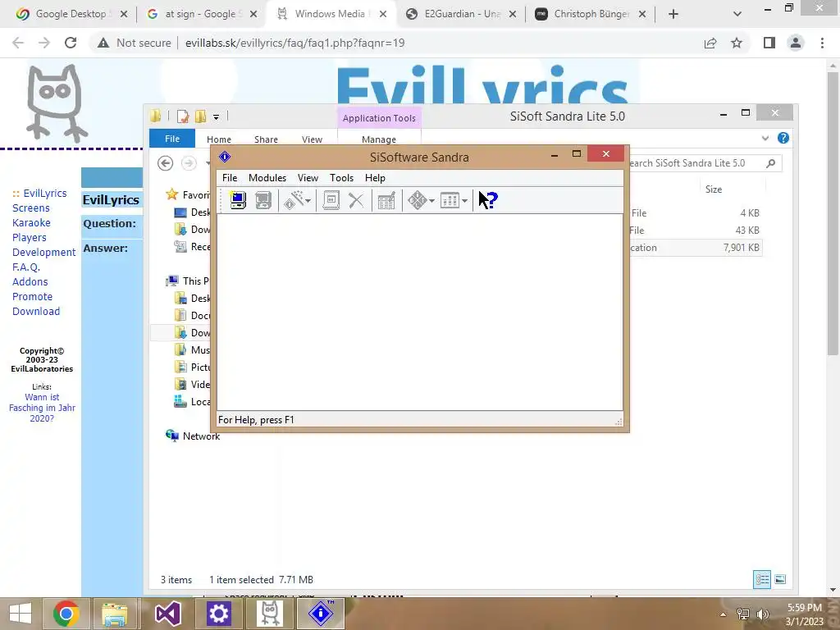Open dropdown arrow beside the diamond modules icon
Viewport: 840px width, 630px height.
[x=431, y=201]
